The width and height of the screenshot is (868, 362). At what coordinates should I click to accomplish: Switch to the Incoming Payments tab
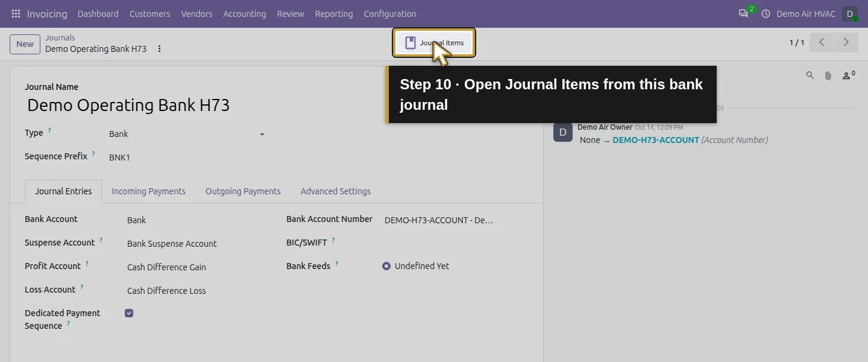(148, 191)
